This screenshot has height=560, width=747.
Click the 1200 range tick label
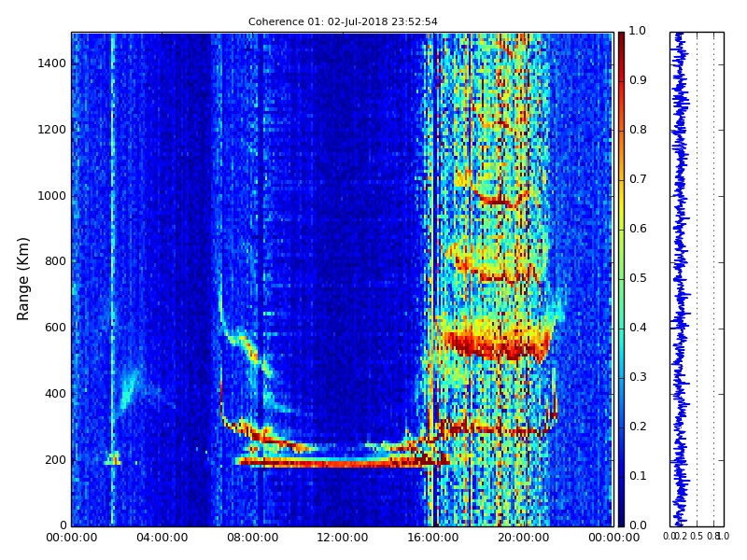click(x=52, y=130)
